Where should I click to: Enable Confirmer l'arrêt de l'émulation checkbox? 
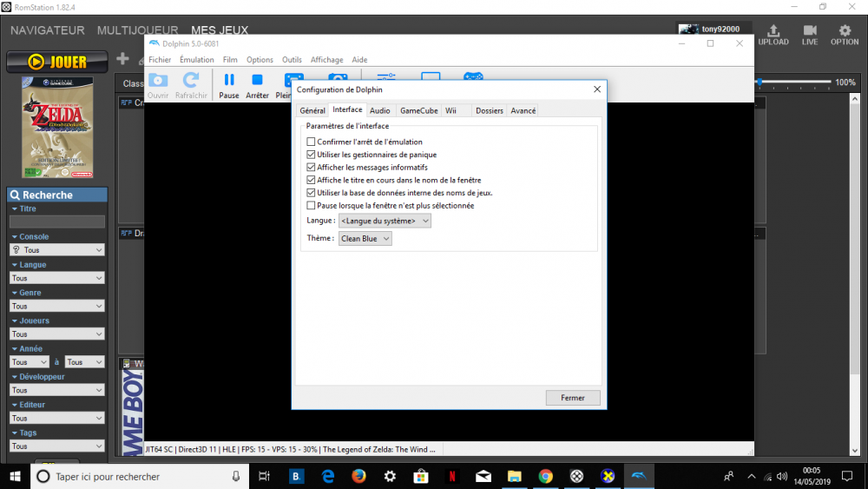(x=311, y=142)
